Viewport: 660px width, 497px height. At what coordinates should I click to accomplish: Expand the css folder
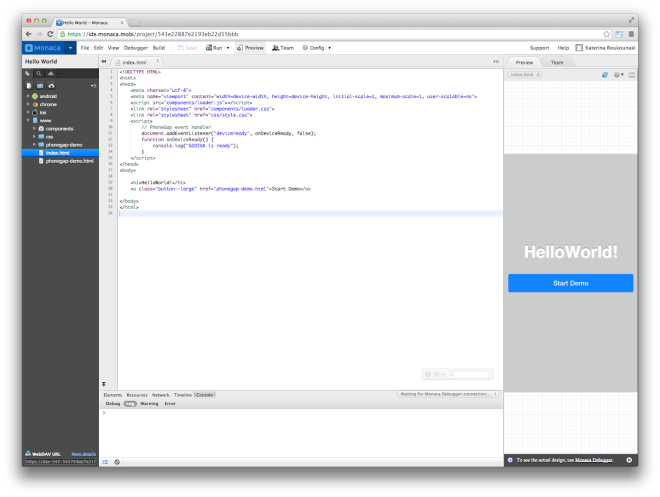tap(34, 136)
